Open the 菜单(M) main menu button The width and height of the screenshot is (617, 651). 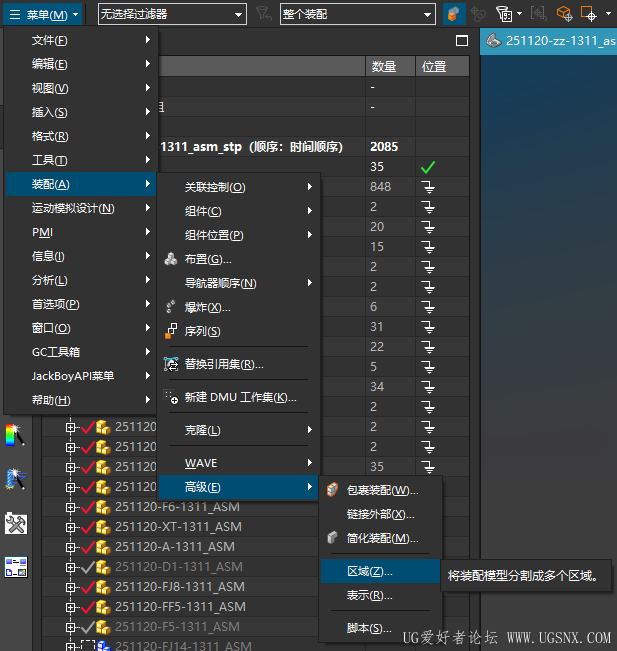tap(43, 15)
